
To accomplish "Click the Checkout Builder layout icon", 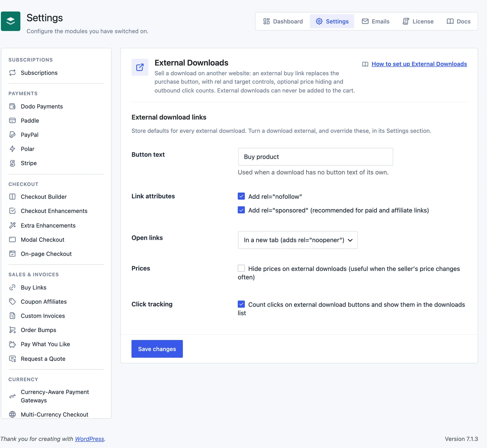I will [12, 197].
